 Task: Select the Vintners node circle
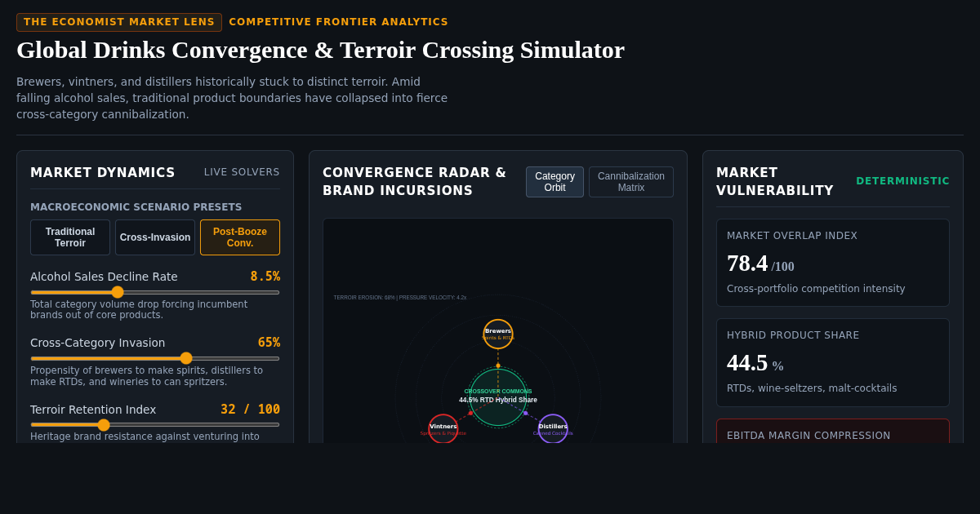pyautogui.click(x=443, y=428)
